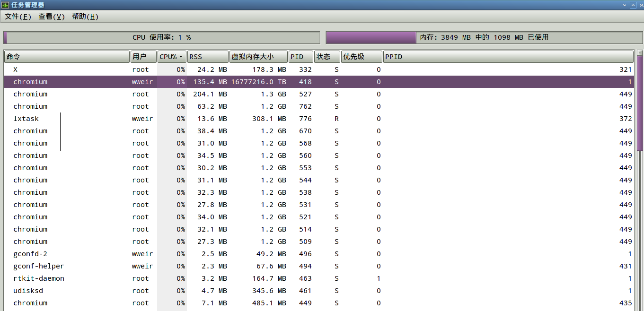Sort by the 虚拟内存大小 column header
Screen dimensions: 644x311
258,57
